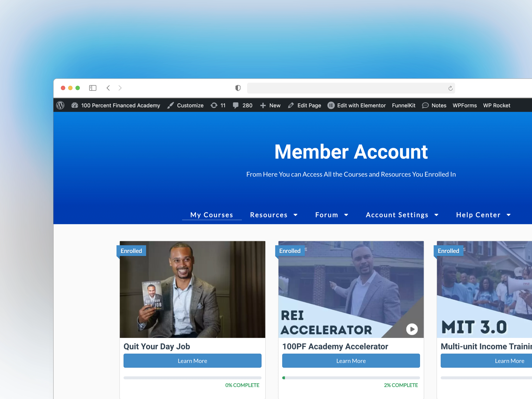Click the privacy shield icon
The image size is (532, 399).
[238, 88]
